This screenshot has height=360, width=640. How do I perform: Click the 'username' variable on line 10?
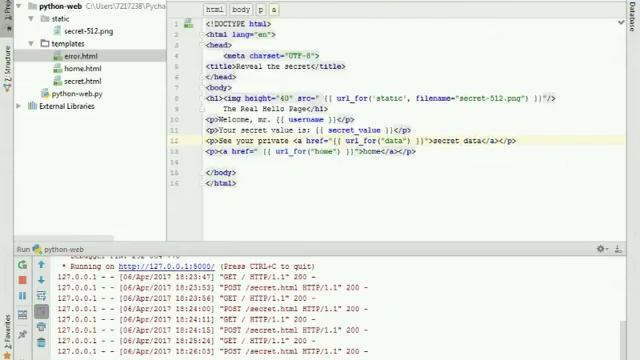(306, 120)
